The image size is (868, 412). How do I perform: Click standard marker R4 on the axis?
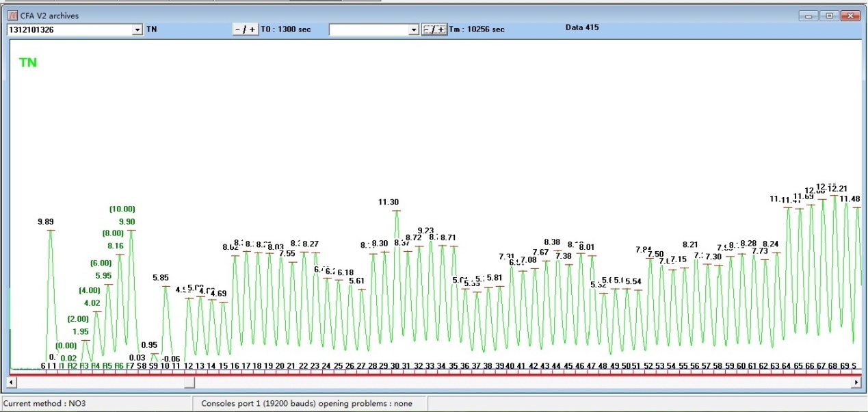(x=96, y=367)
